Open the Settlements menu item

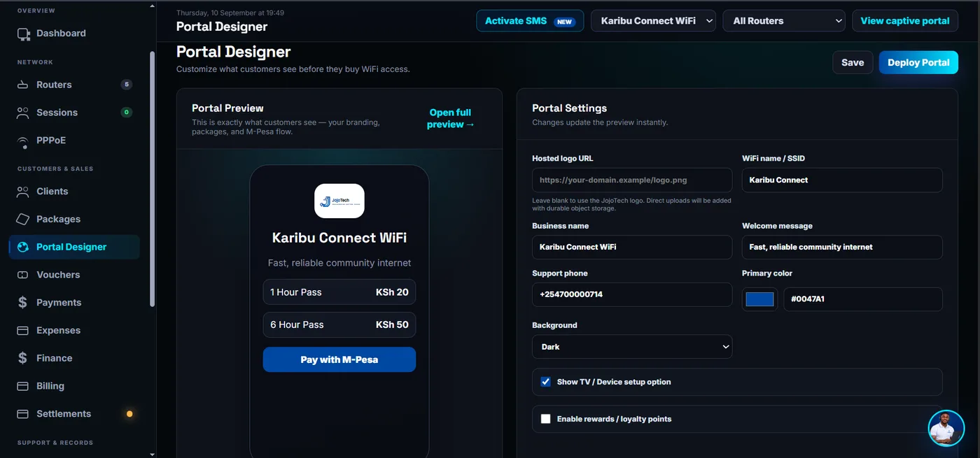click(74, 414)
